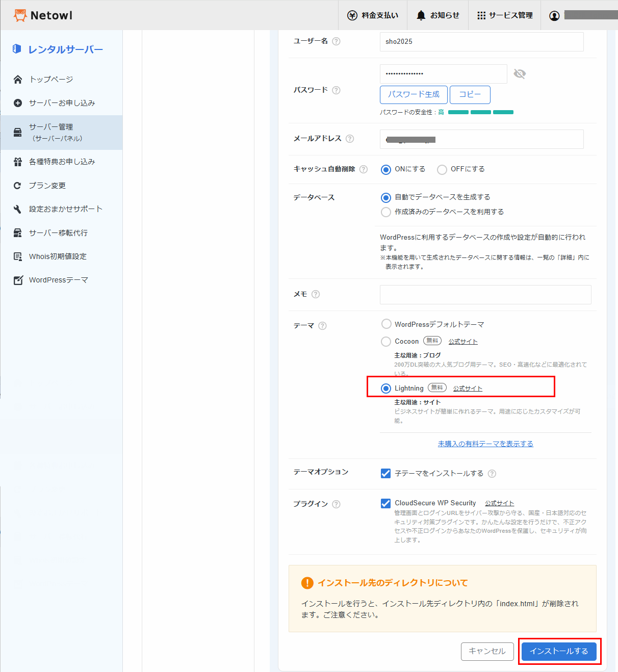Screen dimensions: 618x672
Task: Click the password input field
Action: point(444,74)
